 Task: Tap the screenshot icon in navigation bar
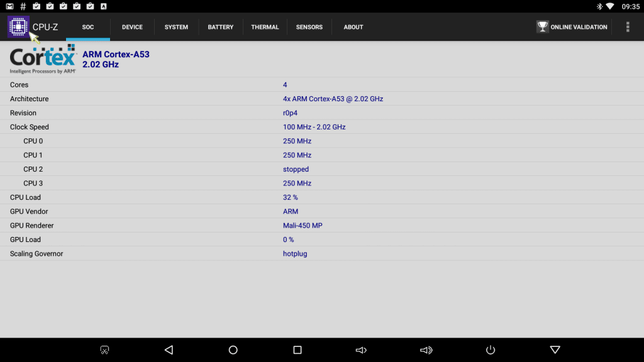click(105, 350)
